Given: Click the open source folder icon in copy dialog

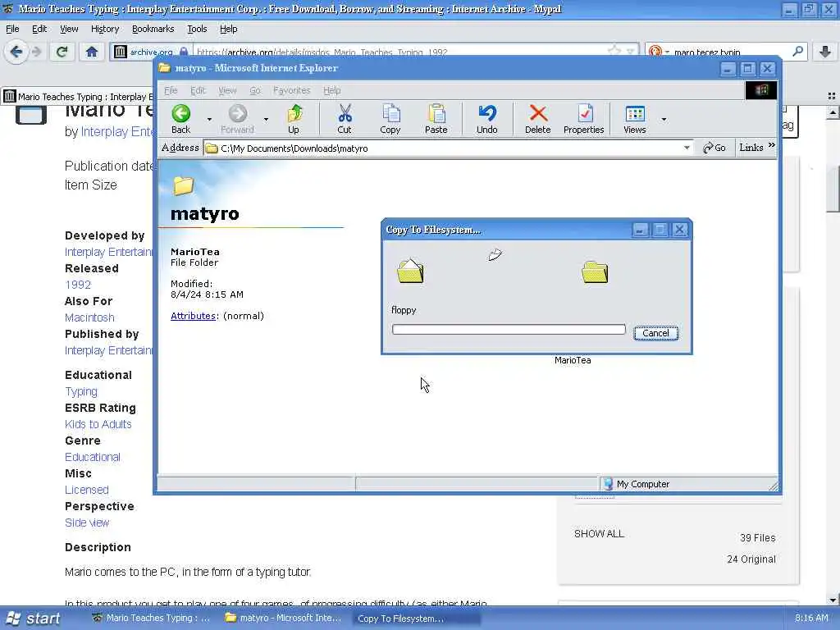Looking at the screenshot, I should [410, 271].
